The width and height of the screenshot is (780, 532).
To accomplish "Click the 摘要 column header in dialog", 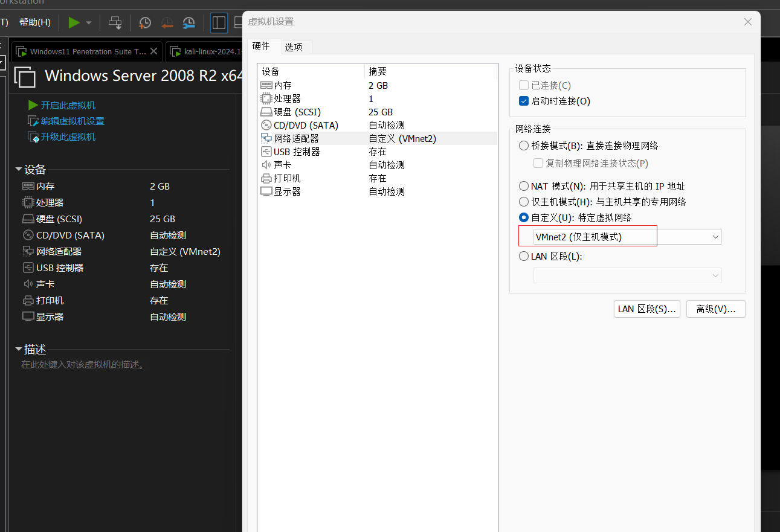I will (431, 71).
